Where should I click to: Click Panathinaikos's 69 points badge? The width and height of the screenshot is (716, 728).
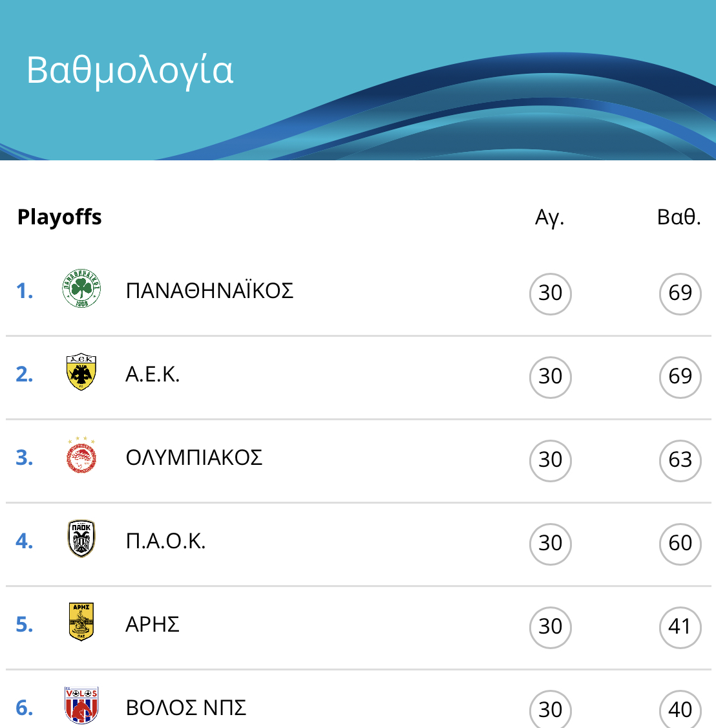[x=680, y=294]
